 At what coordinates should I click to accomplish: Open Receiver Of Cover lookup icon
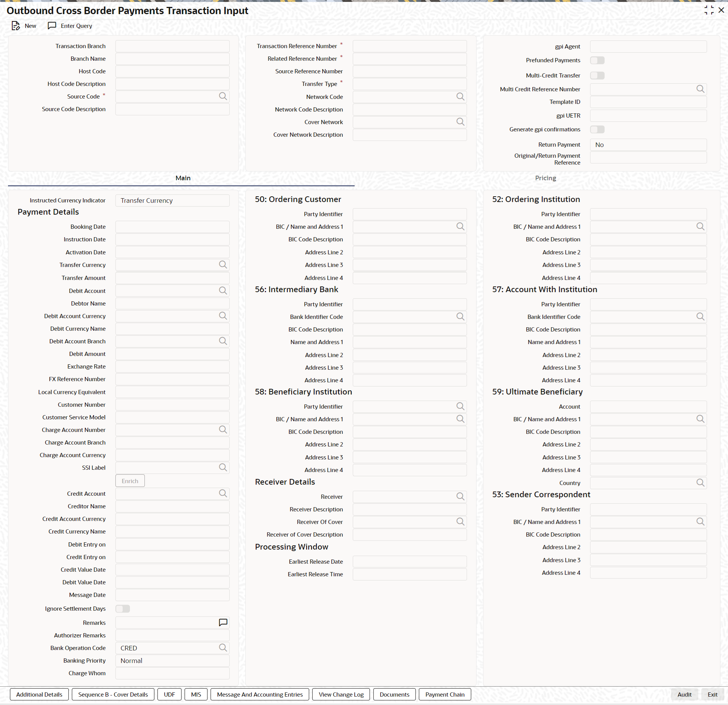tap(460, 522)
